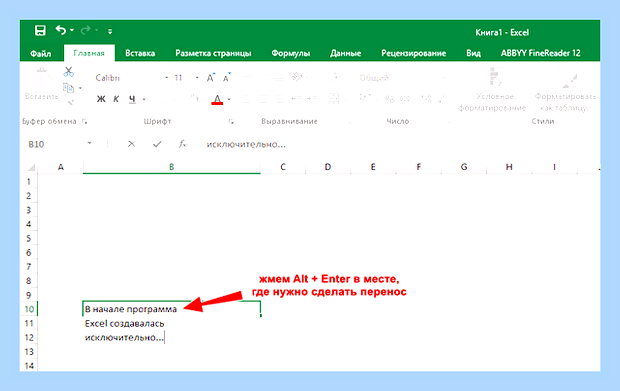Click the Вставить paste button
The image size is (620, 391).
[42, 84]
